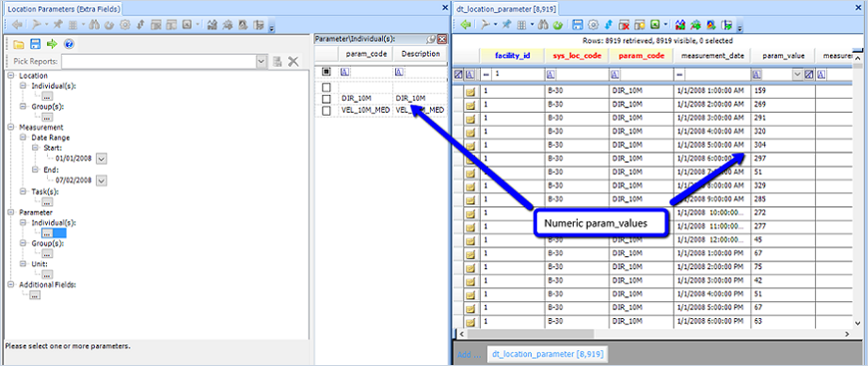This screenshot has width=868, height=366.
Task: Click the ellipsis button under Additional Fields
Action: click(35, 295)
